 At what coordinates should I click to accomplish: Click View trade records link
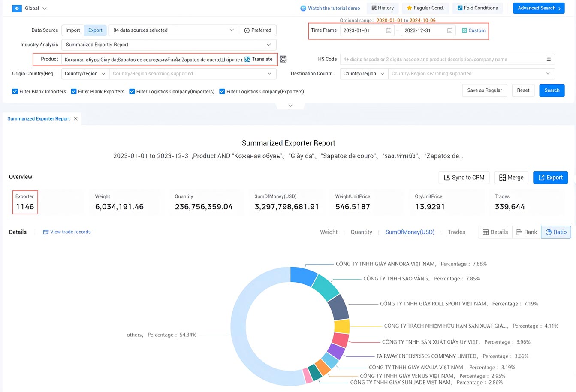pyautogui.click(x=70, y=232)
